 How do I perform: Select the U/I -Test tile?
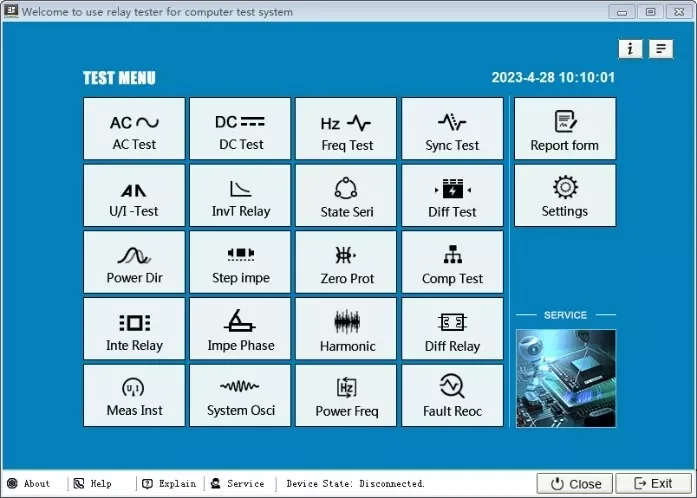(134, 195)
